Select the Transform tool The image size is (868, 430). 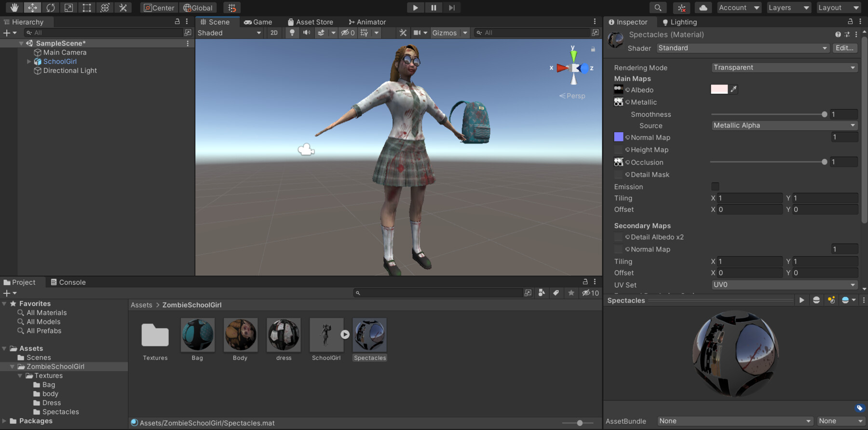[105, 8]
